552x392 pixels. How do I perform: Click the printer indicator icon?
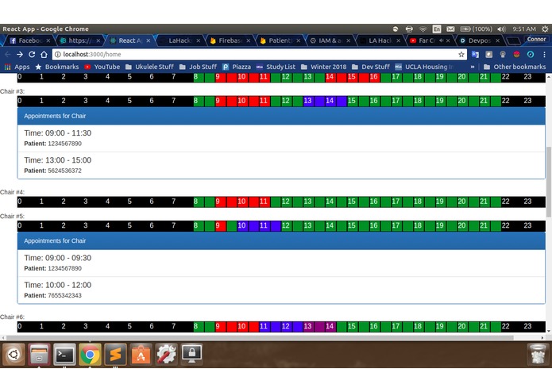409,29
